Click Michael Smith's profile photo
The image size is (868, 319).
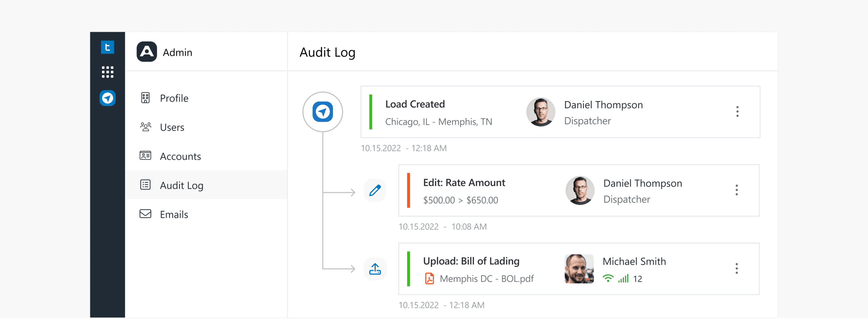[x=579, y=268]
